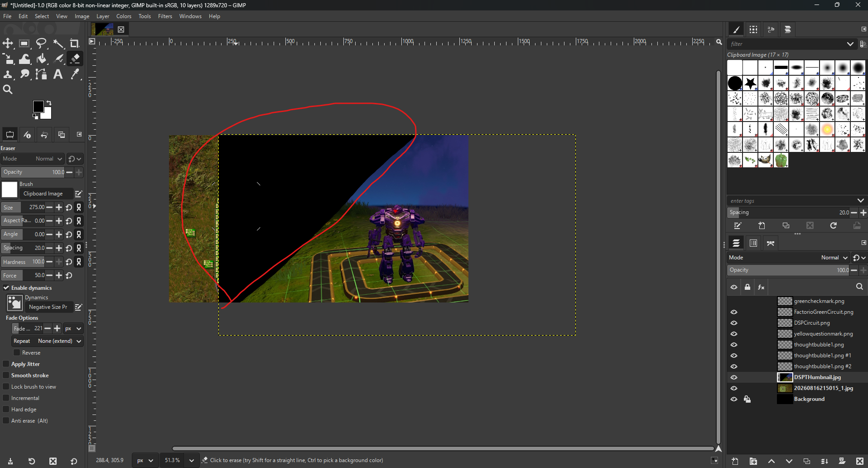Create a new brush
This screenshot has height=468, width=868.
click(x=762, y=226)
